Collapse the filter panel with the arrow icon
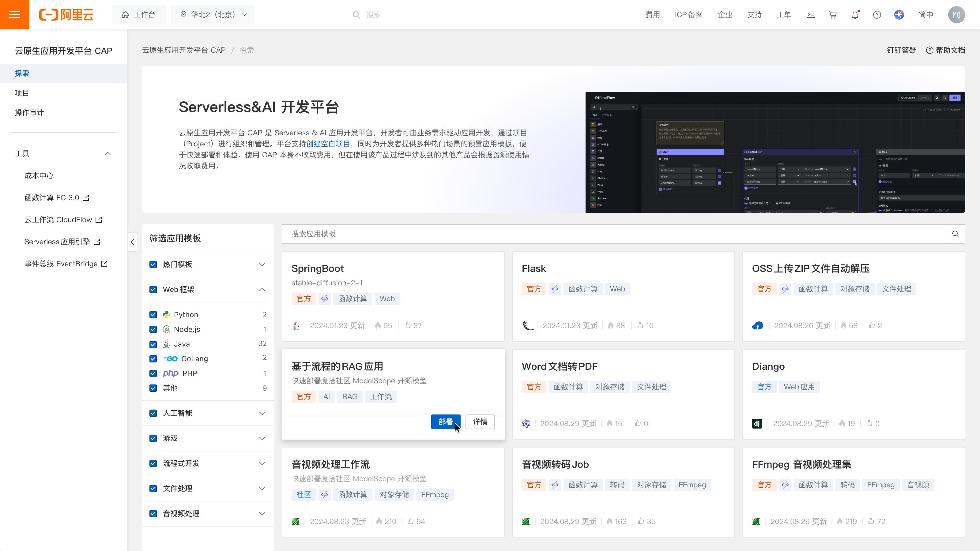The height and width of the screenshot is (551, 980). pyautogui.click(x=132, y=242)
